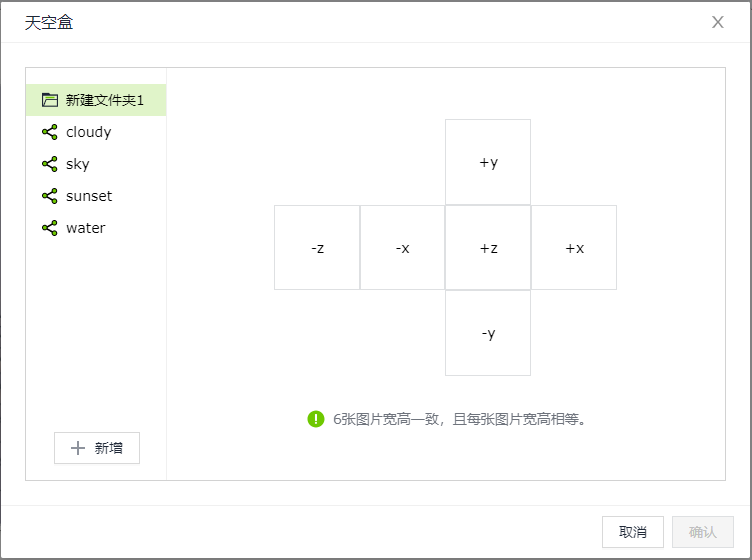Viewport: 752px width, 560px height.
Task: Click the +y cube face slot
Action: click(x=488, y=162)
